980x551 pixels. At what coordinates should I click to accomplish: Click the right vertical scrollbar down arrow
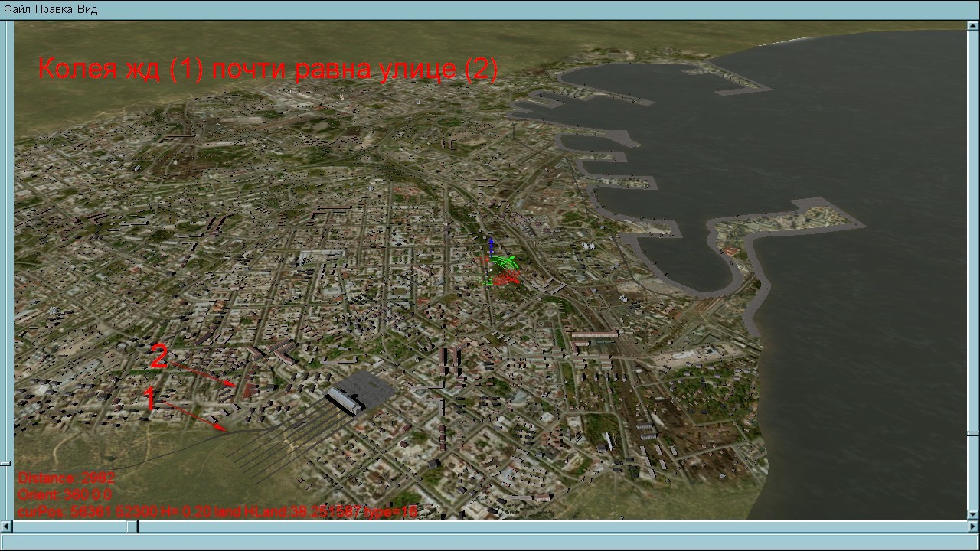tap(973, 514)
